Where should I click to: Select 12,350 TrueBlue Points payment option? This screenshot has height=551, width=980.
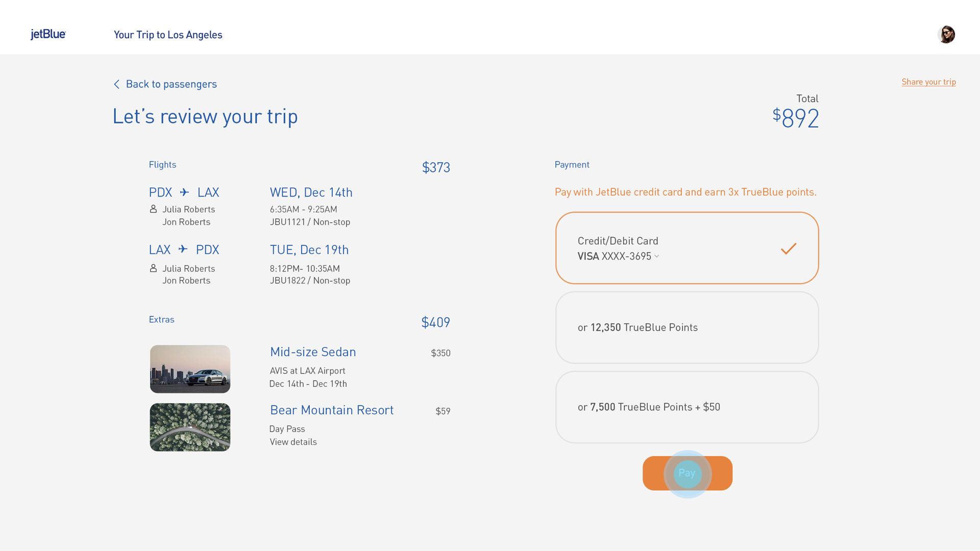pyautogui.click(x=687, y=328)
